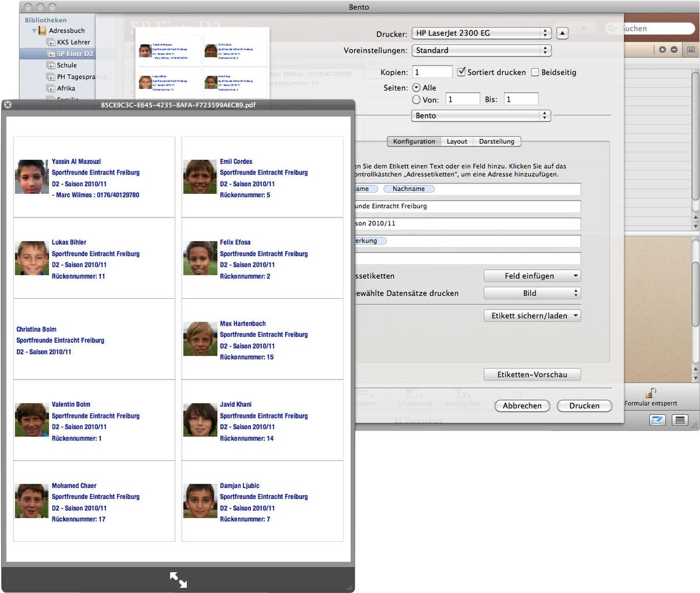The image size is (700, 593).
Task: Click Emil Cordes's photo in the preview
Action: [200, 177]
